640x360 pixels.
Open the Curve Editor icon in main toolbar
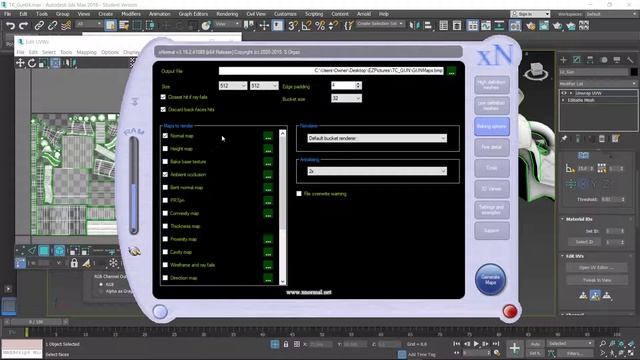click(x=486, y=26)
